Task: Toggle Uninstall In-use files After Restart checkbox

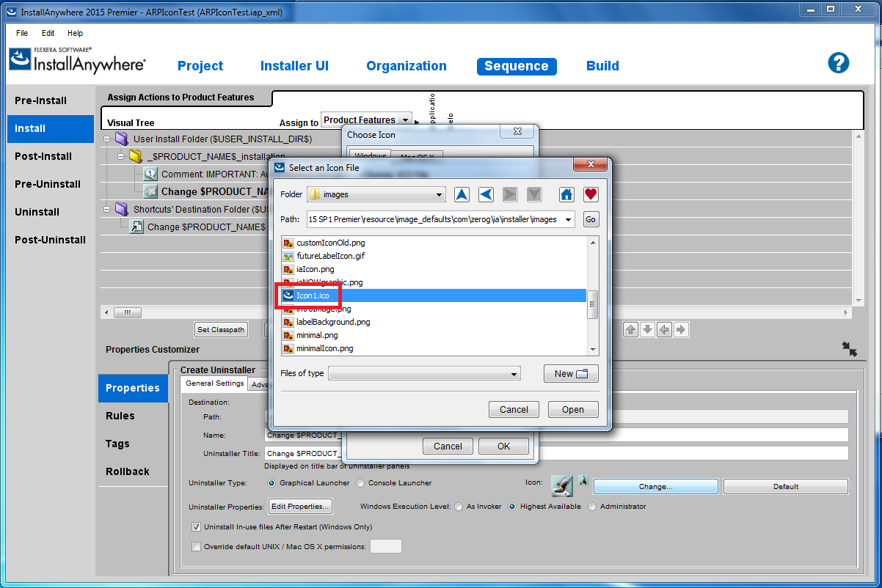Action: click(196, 526)
